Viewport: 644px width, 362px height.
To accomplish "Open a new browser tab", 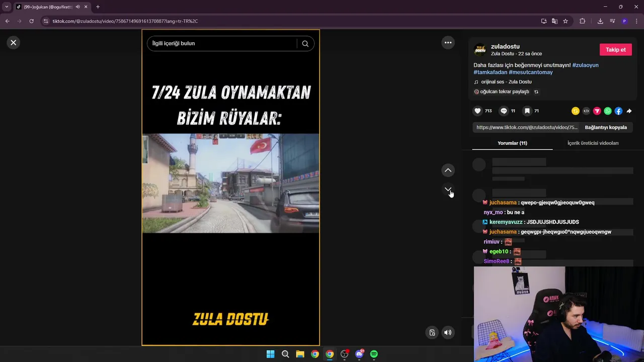I will (98, 7).
